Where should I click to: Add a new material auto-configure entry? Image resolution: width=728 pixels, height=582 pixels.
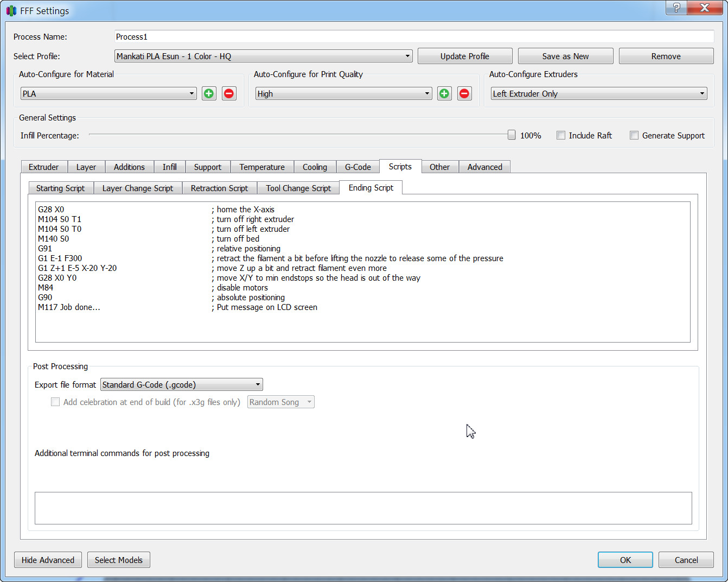pyautogui.click(x=209, y=93)
